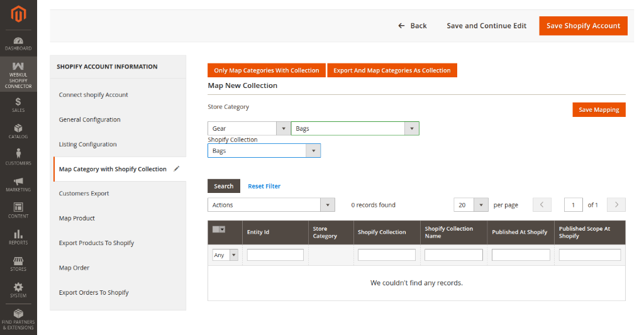Open General Configuration tab
The image size is (644, 335).
(89, 119)
